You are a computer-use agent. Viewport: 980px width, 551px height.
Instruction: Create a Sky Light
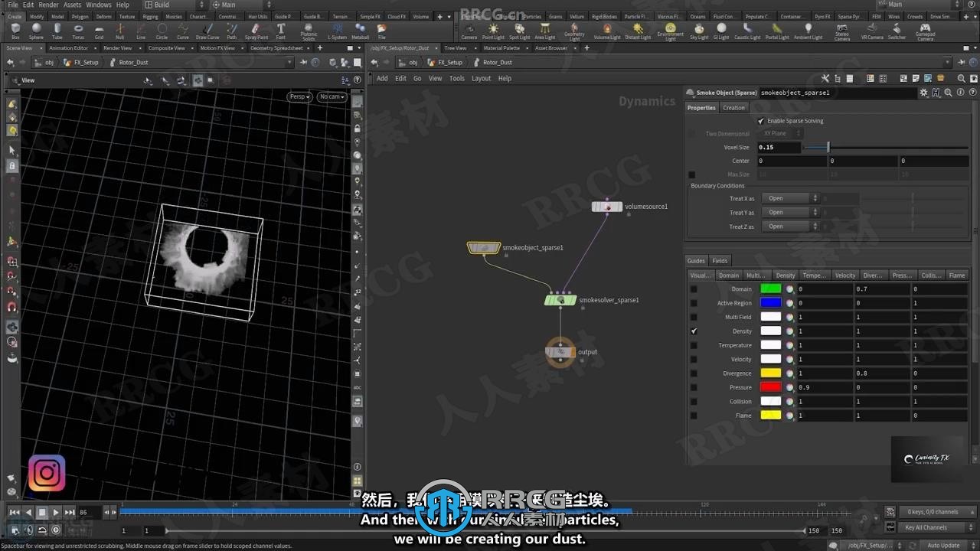[x=699, y=31]
